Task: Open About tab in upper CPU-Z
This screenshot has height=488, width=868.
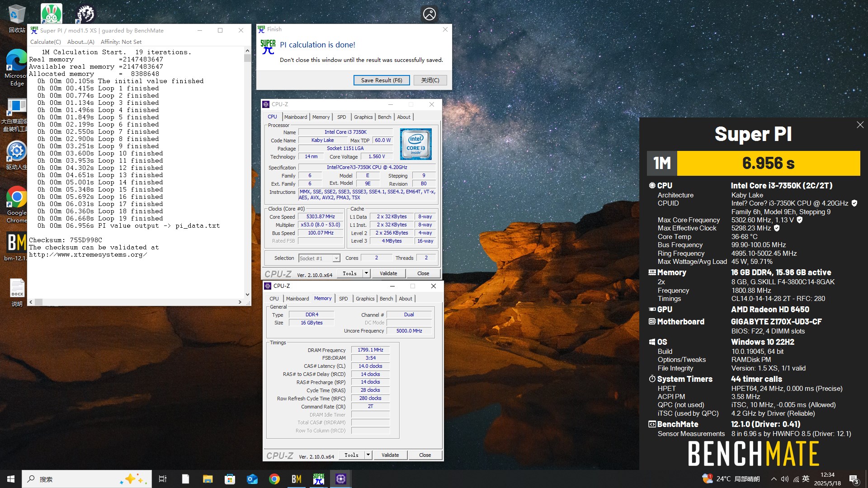Action: point(404,117)
